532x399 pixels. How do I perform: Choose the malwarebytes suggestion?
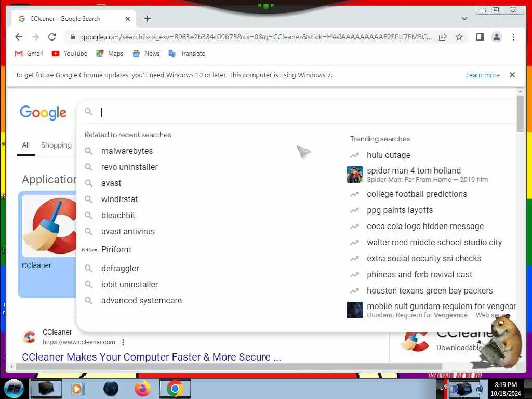127,151
